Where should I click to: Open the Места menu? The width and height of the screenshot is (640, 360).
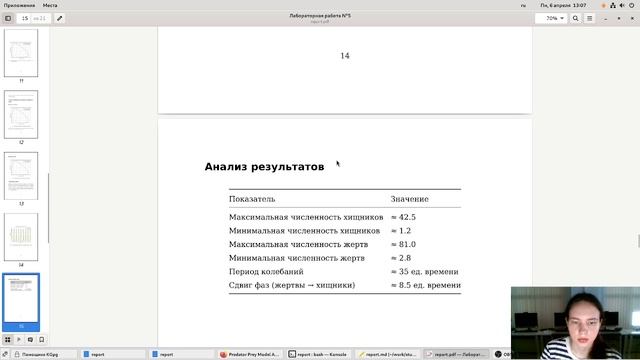(50, 5)
